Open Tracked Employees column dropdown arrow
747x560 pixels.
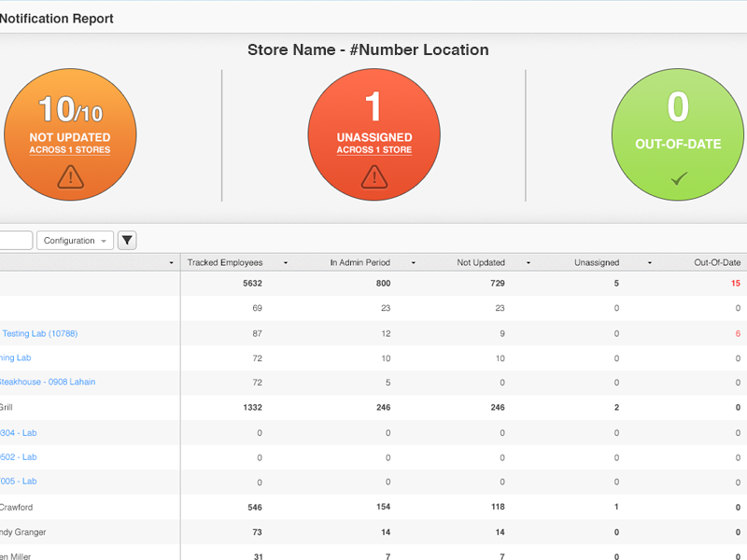pos(285,263)
